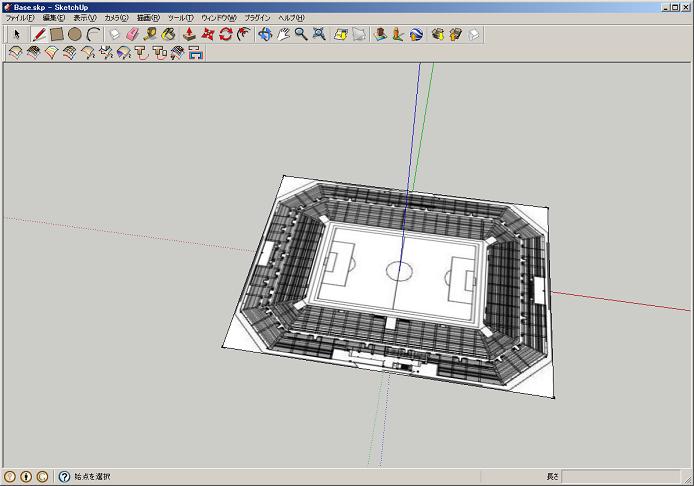The height and width of the screenshot is (486, 694).
Task: Select the arrow Select tool
Action: pyautogui.click(x=16, y=34)
